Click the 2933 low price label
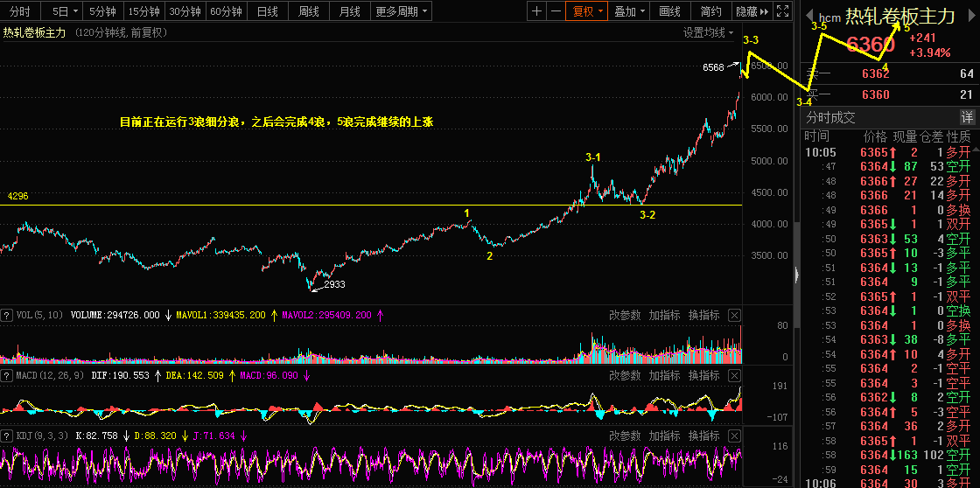 (x=334, y=284)
